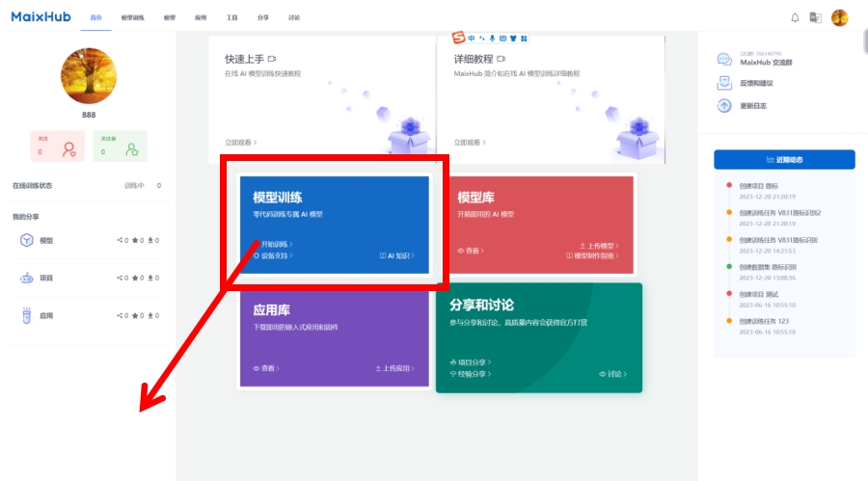
Task: Open the 工具 navigation tab
Action: click(x=231, y=17)
